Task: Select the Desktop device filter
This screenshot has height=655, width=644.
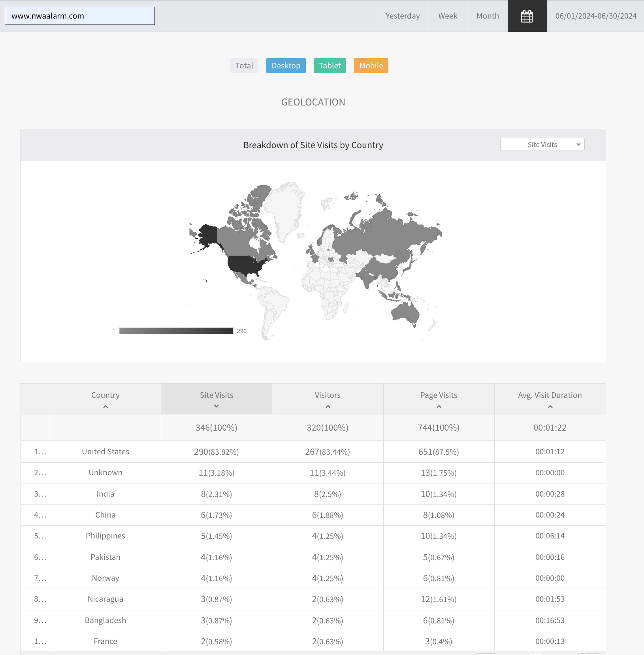Action: coord(286,66)
